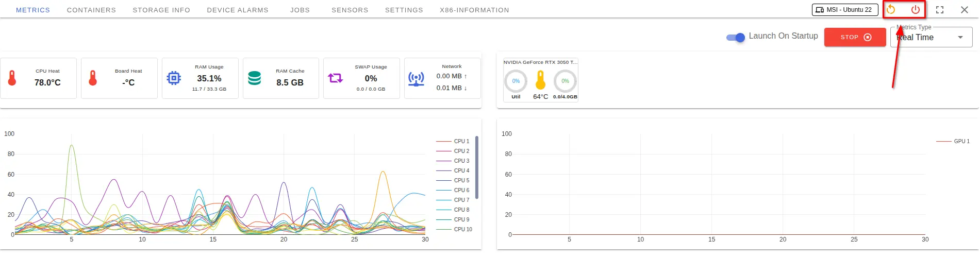Click the yellow GPU temperature thermometer
980x257 pixels.
[x=540, y=80]
